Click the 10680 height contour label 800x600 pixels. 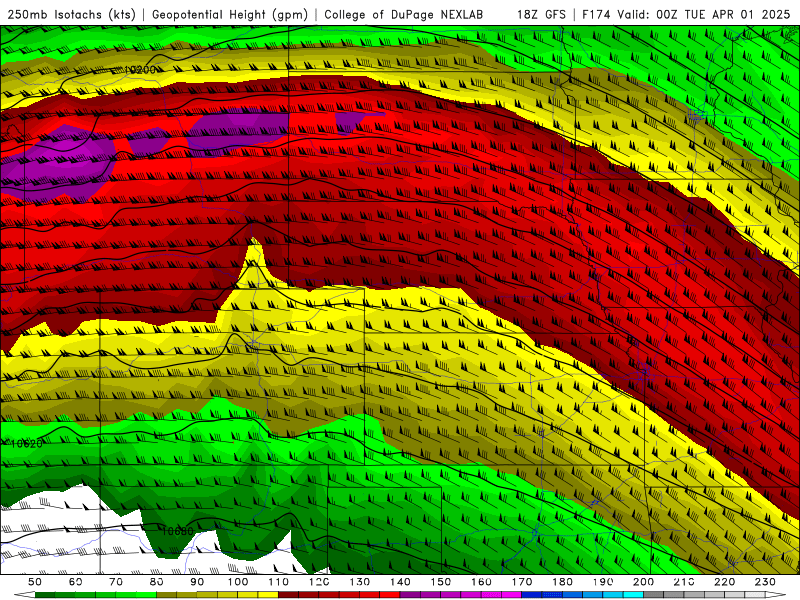[177, 531]
